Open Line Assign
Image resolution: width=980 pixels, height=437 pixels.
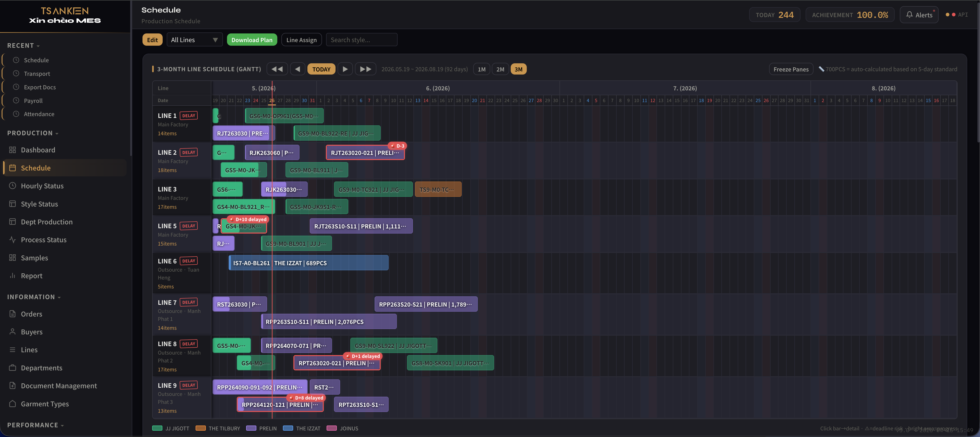pos(301,40)
